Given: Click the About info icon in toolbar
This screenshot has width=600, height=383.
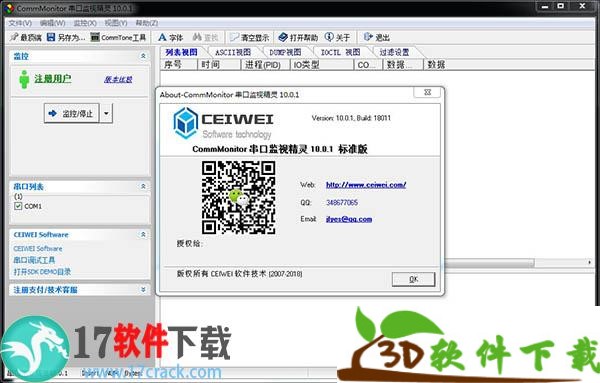Looking at the screenshot, I should [x=329, y=37].
